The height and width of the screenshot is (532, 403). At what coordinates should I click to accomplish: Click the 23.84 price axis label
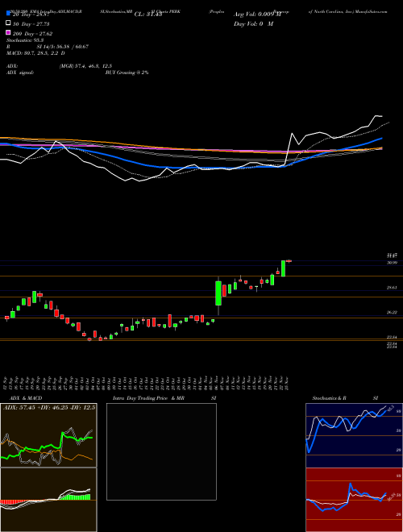point(392,337)
